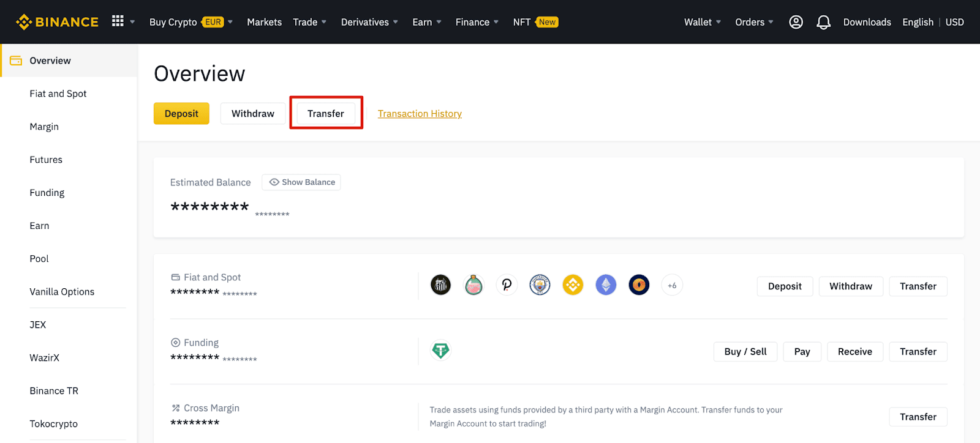
Task: Click Buy / Sell in Funding row
Action: pos(745,352)
